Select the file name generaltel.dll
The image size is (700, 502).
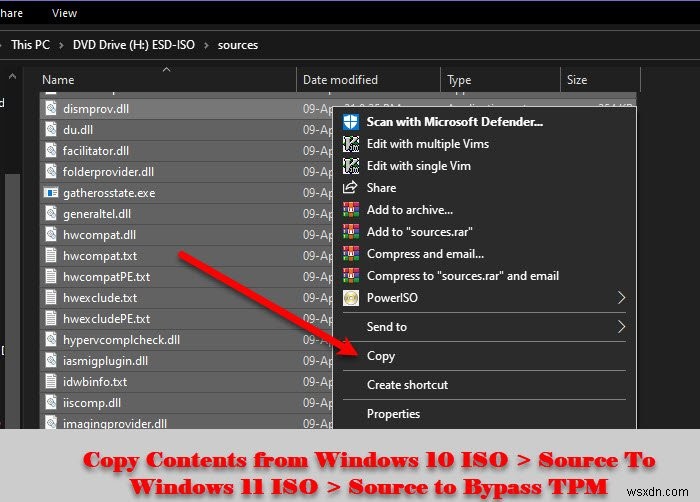click(97, 213)
